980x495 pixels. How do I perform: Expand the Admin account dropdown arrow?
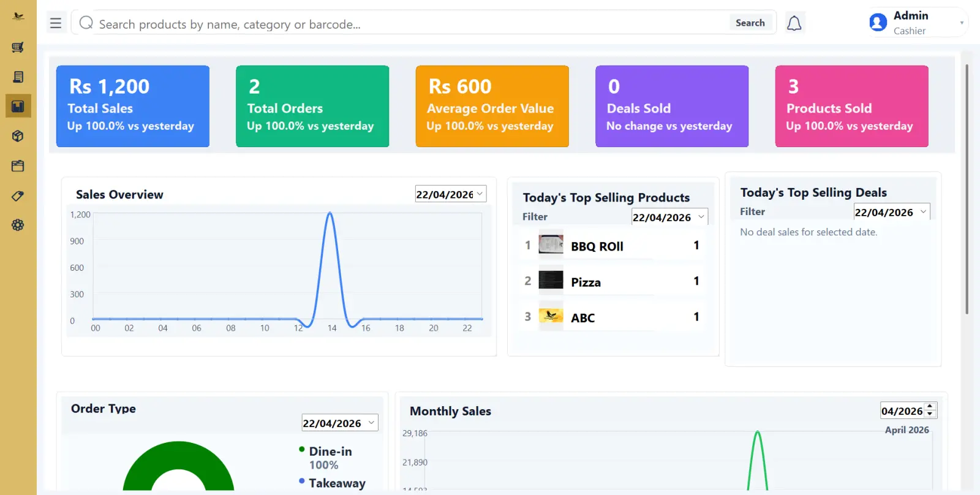click(962, 23)
